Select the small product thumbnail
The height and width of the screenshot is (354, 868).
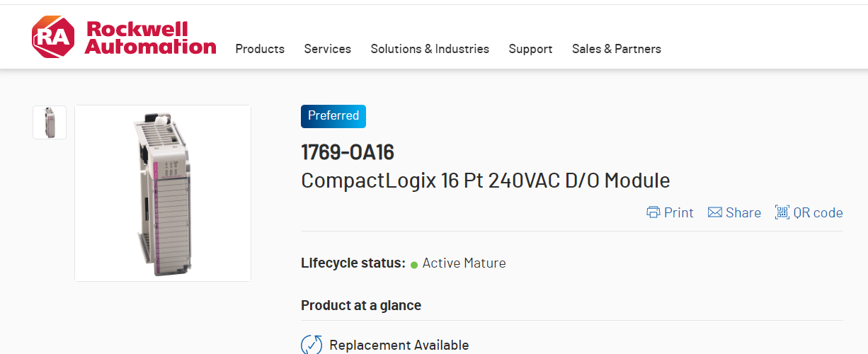click(50, 122)
